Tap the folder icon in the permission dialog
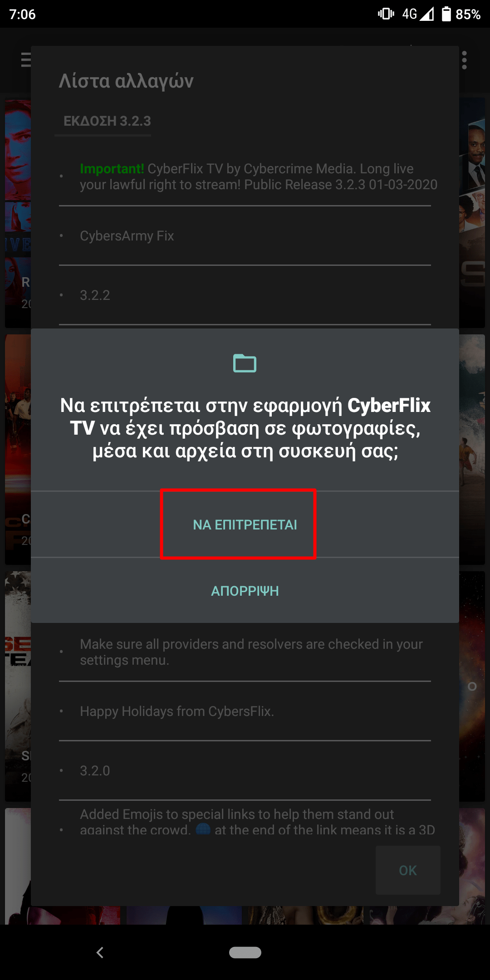Viewport: 490px width, 980px height. (245, 363)
